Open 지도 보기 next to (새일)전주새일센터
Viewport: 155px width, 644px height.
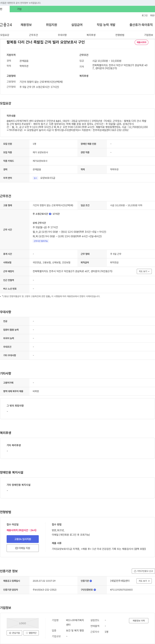[x=144, y=581]
